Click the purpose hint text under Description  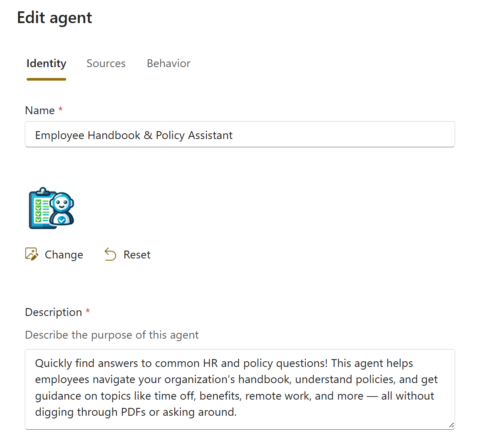pyautogui.click(x=111, y=335)
